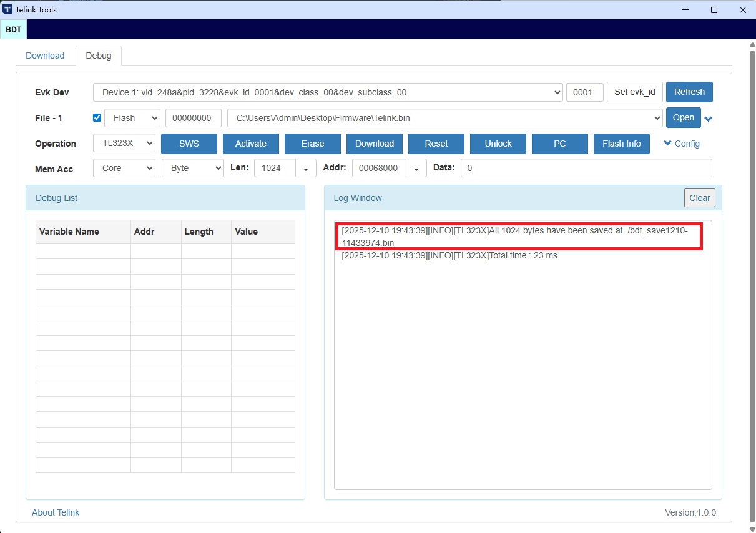Select the BDT tool tab
Screen dimensions: 756x533
[13, 29]
